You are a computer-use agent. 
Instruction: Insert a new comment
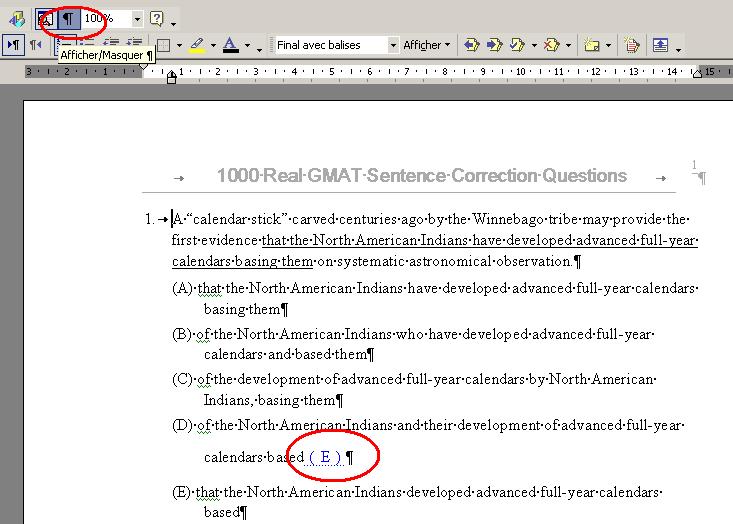591,45
